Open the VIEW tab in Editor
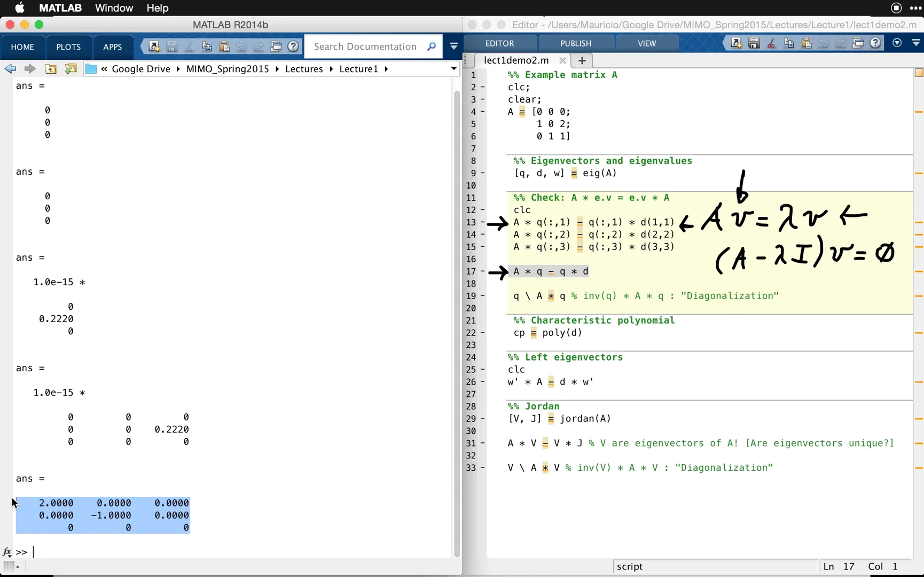Image resolution: width=924 pixels, height=577 pixels. [x=646, y=43]
